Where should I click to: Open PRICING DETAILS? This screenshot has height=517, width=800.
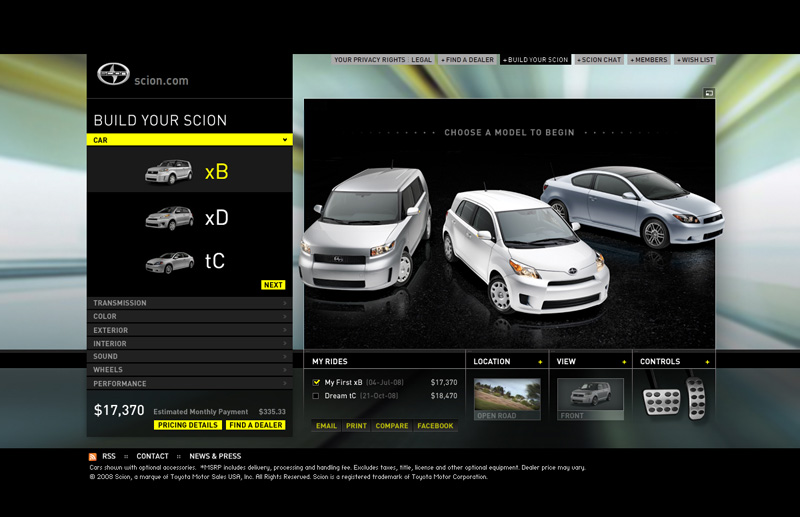[x=188, y=425]
